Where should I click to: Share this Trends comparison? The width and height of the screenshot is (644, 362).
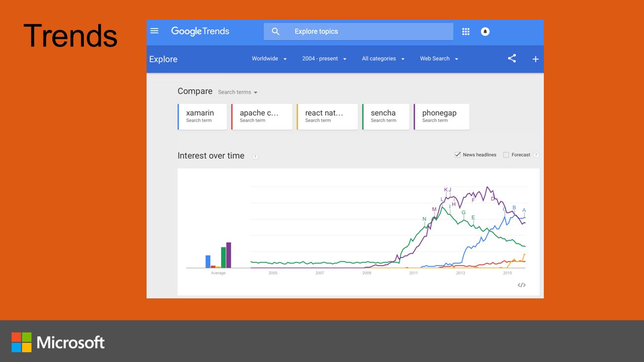[x=512, y=58]
